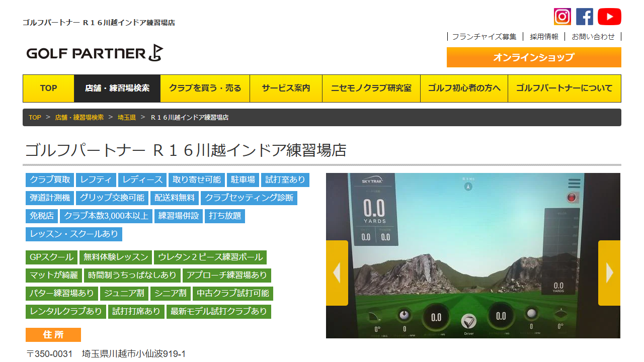Image resolution: width=644 pixels, height=362 pixels.
Task: Open the YouTube icon link
Action: [x=609, y=17]
